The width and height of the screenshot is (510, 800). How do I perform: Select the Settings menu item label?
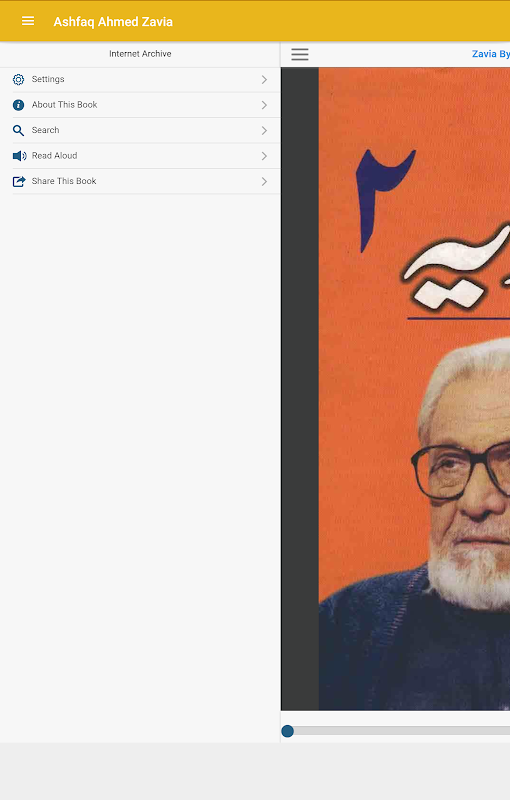[48, 79]
